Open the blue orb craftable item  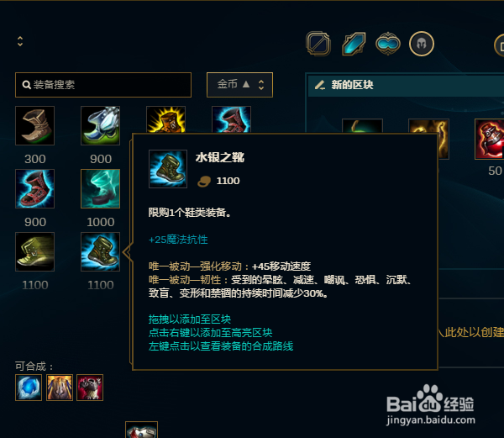tap(29, 388)
